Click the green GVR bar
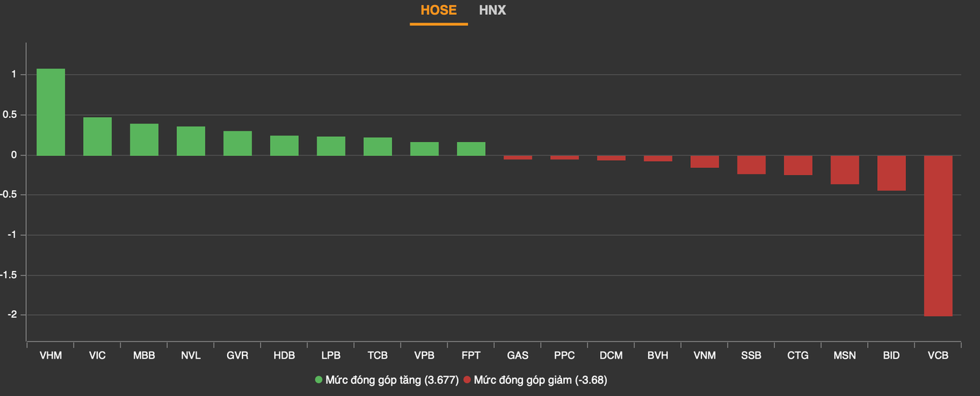980x396 pixels. pyautogui.click(x=238, y=143)
